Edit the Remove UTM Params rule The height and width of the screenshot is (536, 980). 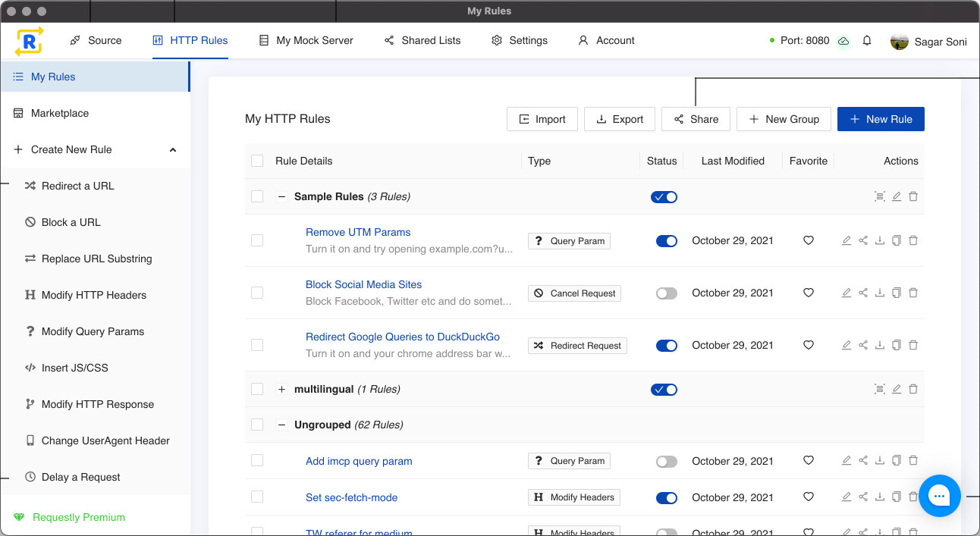coord(847,240)
